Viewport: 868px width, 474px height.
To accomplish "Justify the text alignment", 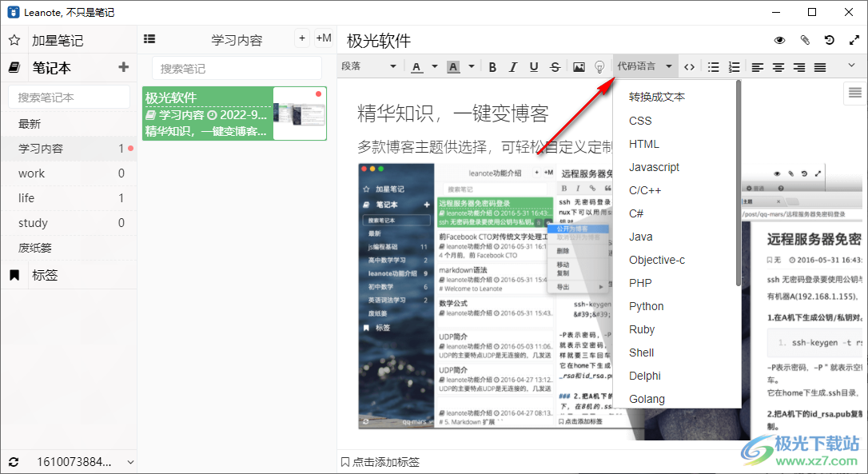I will click(820, 67).
